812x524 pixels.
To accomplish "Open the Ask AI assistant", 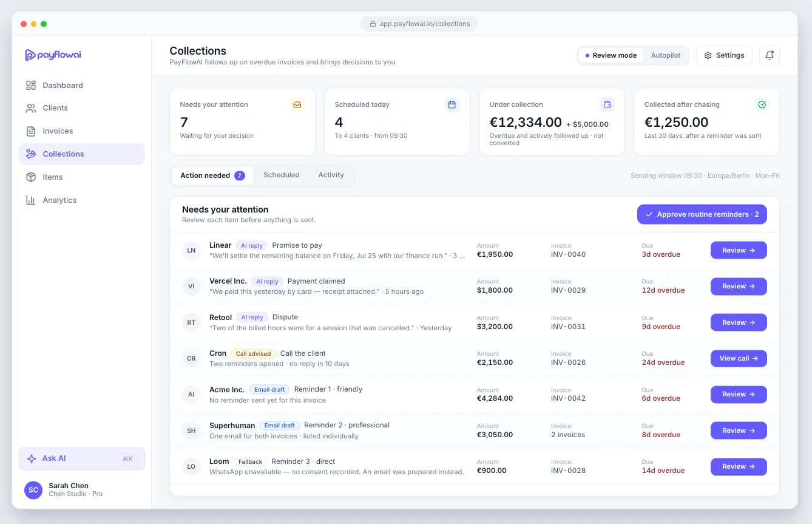I will 82,458.
